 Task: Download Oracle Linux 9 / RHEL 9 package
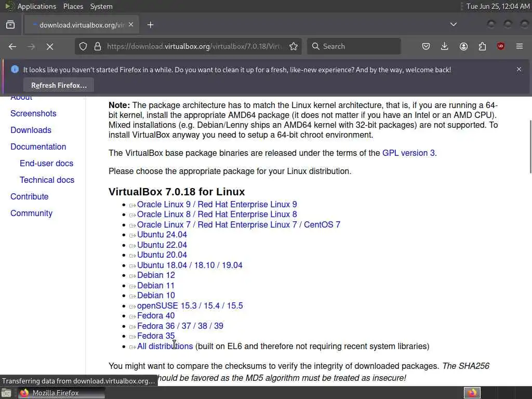217,204
